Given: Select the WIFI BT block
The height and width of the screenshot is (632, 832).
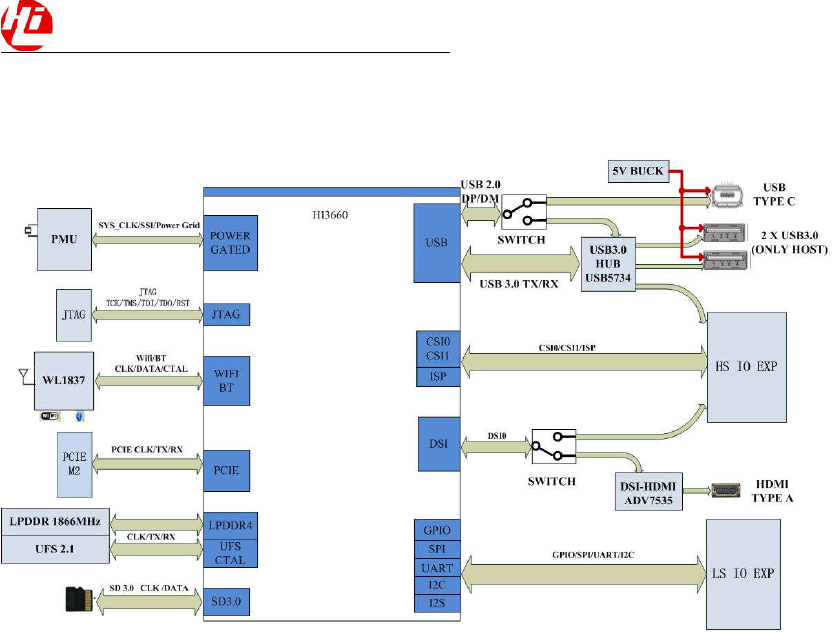Looking at the screenshot, I should coord(227,381).
